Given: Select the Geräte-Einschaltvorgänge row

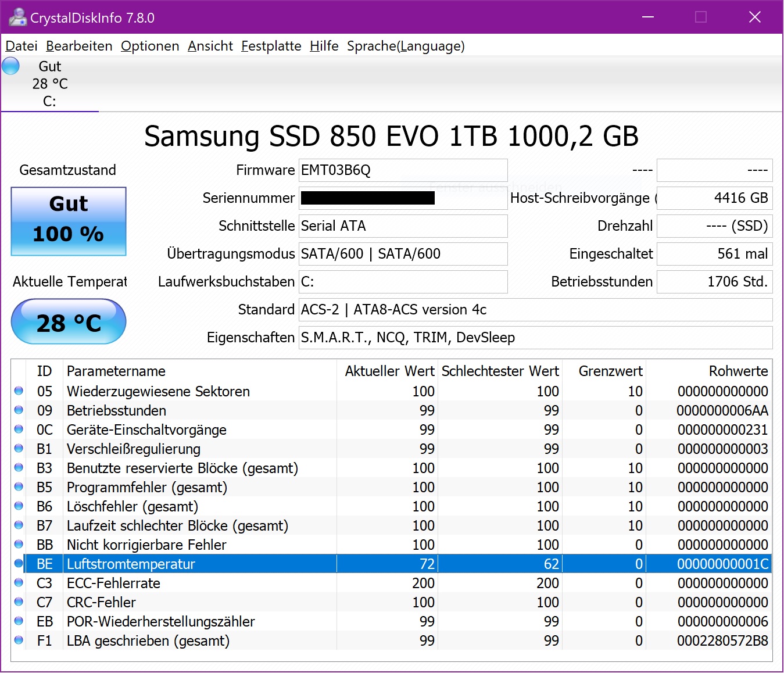Looking at the screenshot, I should click(392, 429).
